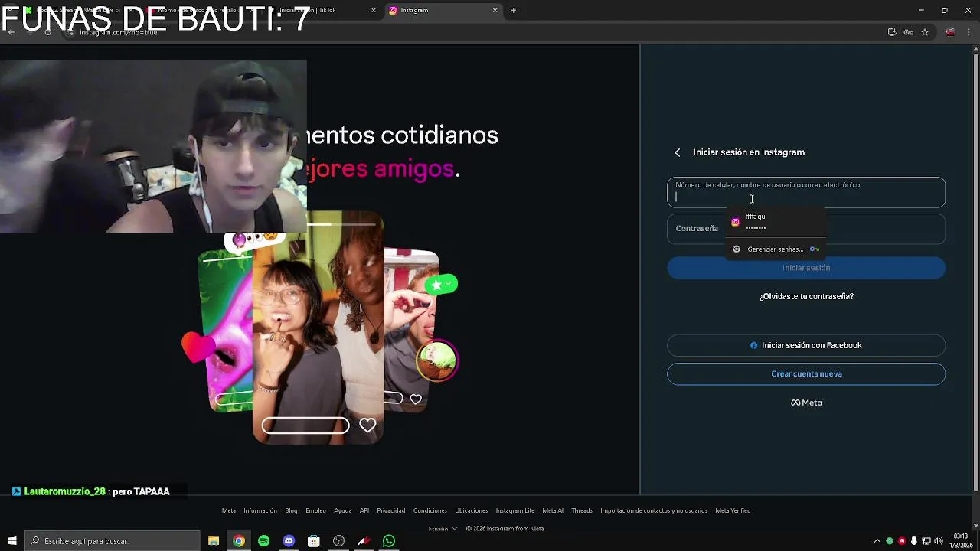
Task: Click the heart icon under center photo
Action: point(367,425)
